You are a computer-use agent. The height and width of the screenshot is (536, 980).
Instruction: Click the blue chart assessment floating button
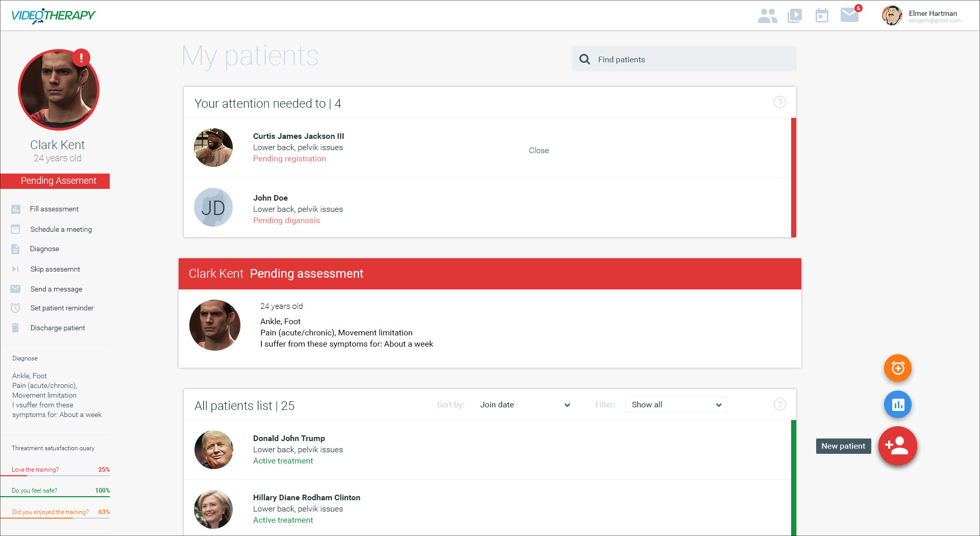click(x=898, y=405)
